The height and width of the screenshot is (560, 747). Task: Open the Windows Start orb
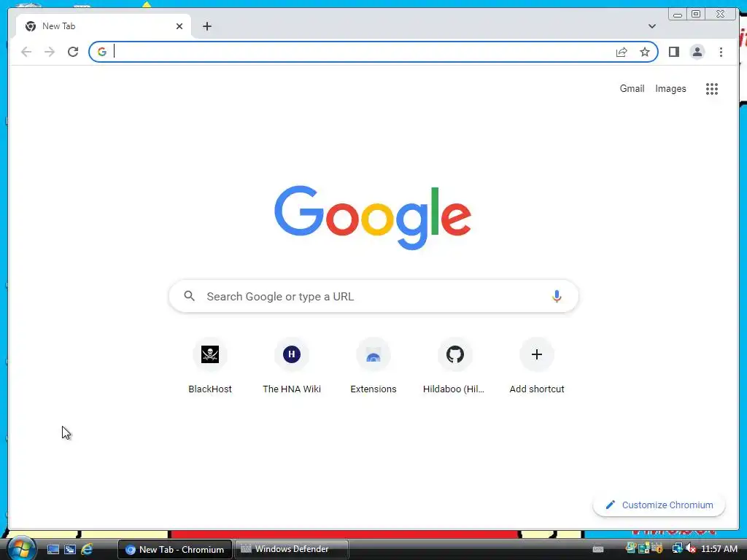click(21, 548)
